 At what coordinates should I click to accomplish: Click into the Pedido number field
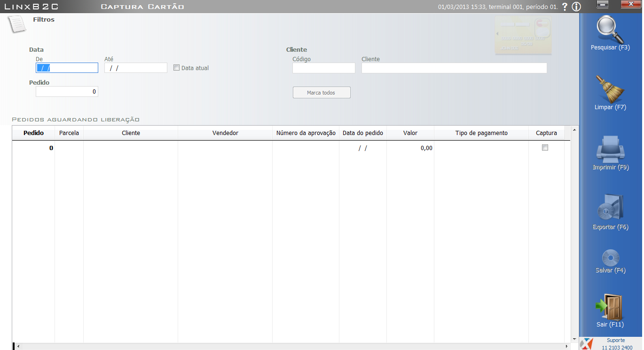pos(67,92)
